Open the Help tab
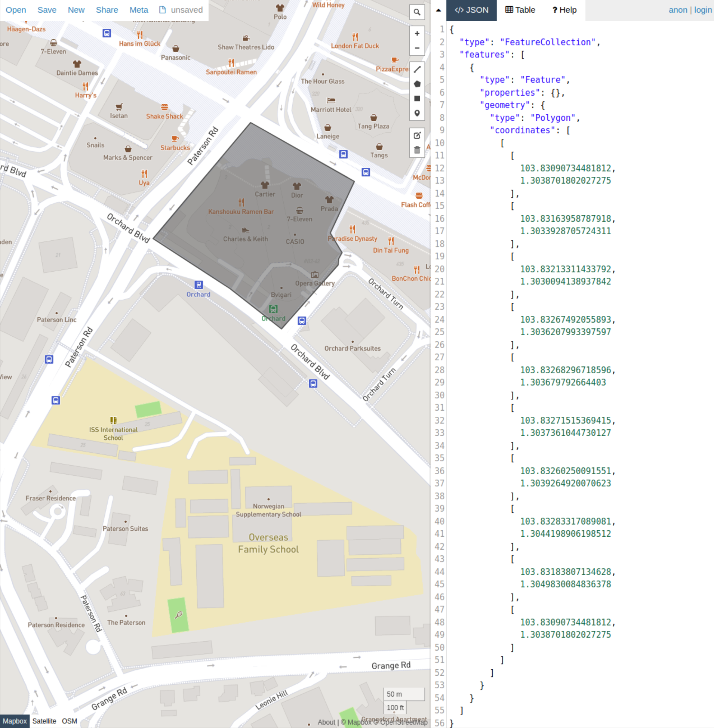The width and height of the screenshot is (714, 728). click(x=564, y=10)
